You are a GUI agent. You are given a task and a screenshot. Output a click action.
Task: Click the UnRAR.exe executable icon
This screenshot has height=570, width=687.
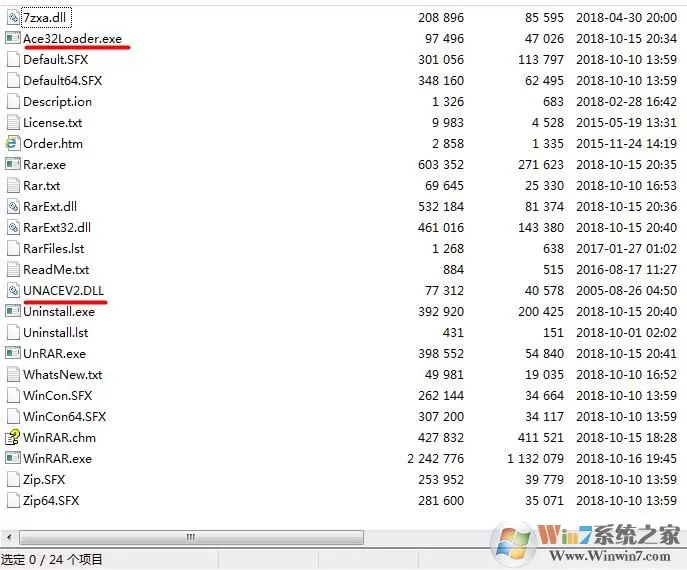(13, 353)
